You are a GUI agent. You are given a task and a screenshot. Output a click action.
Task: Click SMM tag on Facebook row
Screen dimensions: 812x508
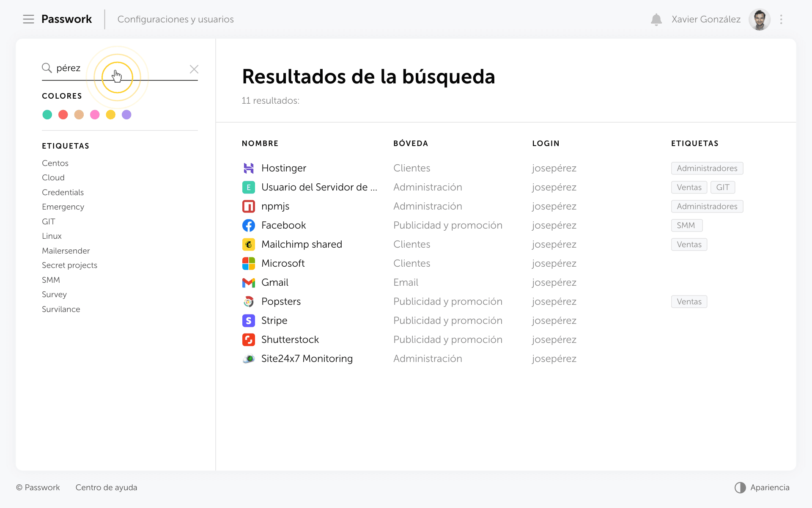point(687,225)
